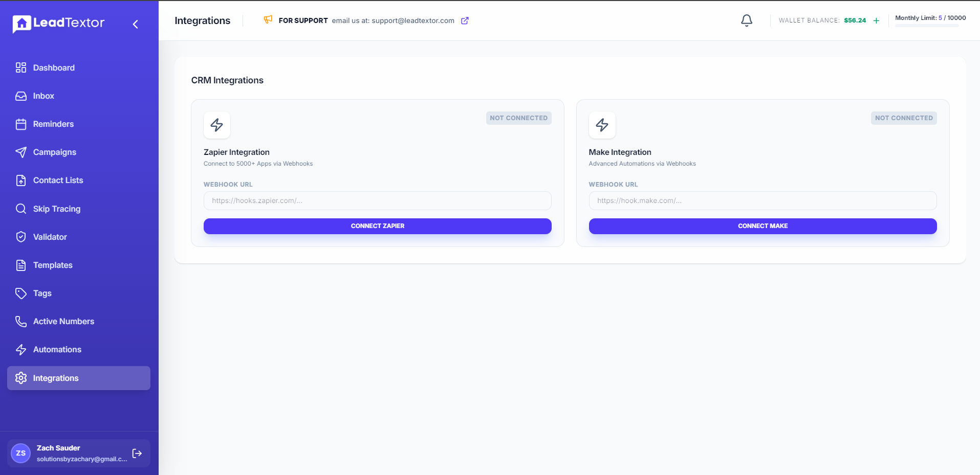The height and width of the screenshot is (475, 980).
Task: Go to Inbox in sidebar
Action: coord(79,96)
